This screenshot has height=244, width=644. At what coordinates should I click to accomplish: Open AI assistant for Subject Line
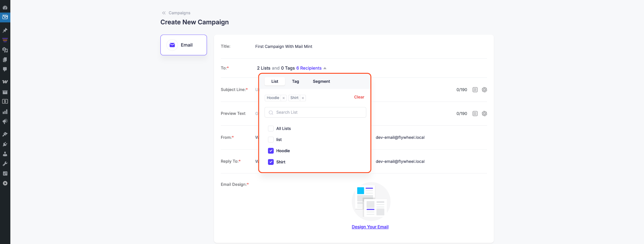pyautogui.click(x=484, y=90)
